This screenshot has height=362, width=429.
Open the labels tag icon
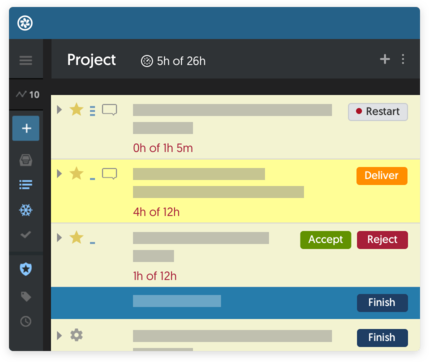tap(26, 296)
